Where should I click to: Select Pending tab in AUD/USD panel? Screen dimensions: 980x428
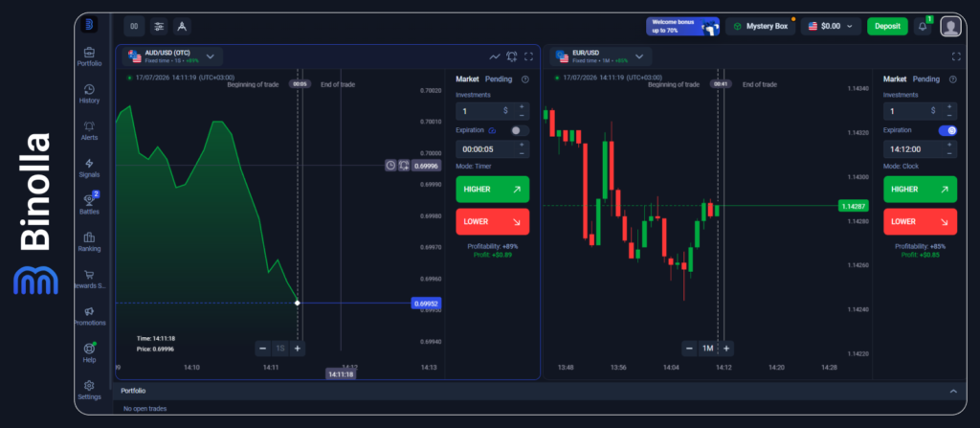coord(498,79)
